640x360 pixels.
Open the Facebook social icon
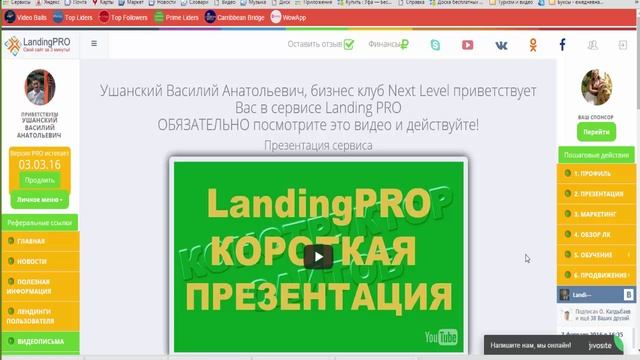pos(562,44)
